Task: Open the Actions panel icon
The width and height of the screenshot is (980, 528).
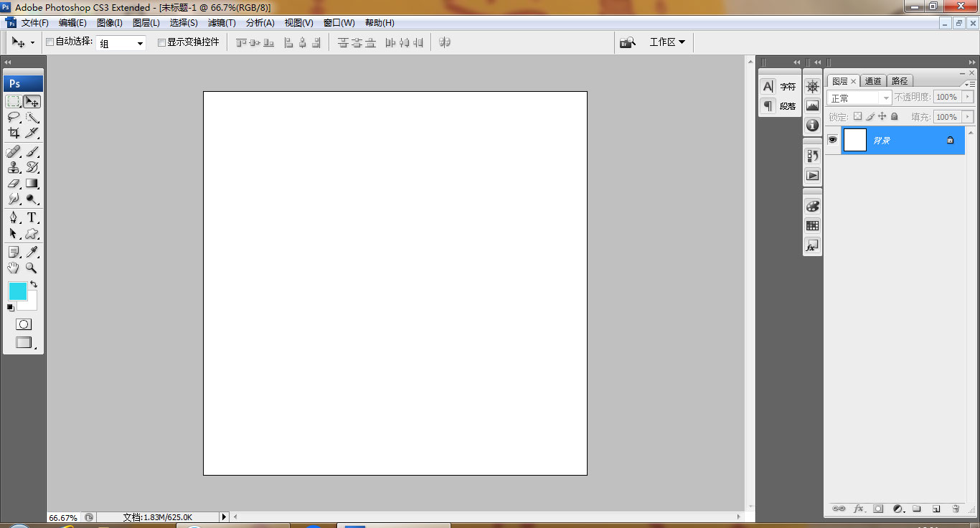Action: coord(812,175)
